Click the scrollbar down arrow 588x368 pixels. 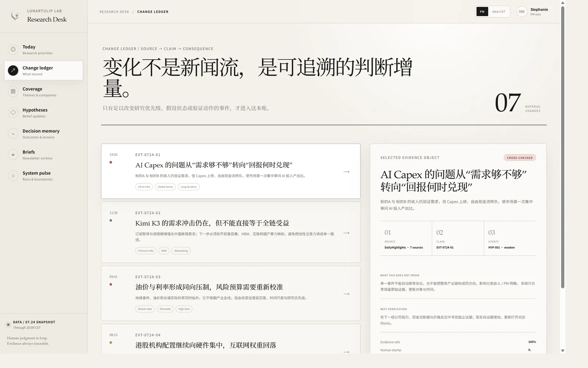(x=562, y=351)
